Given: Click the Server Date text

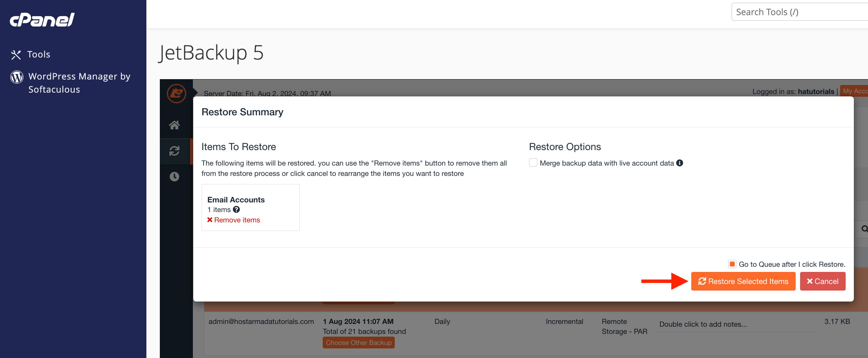Looking at the screenshot, I should point(267,93).
